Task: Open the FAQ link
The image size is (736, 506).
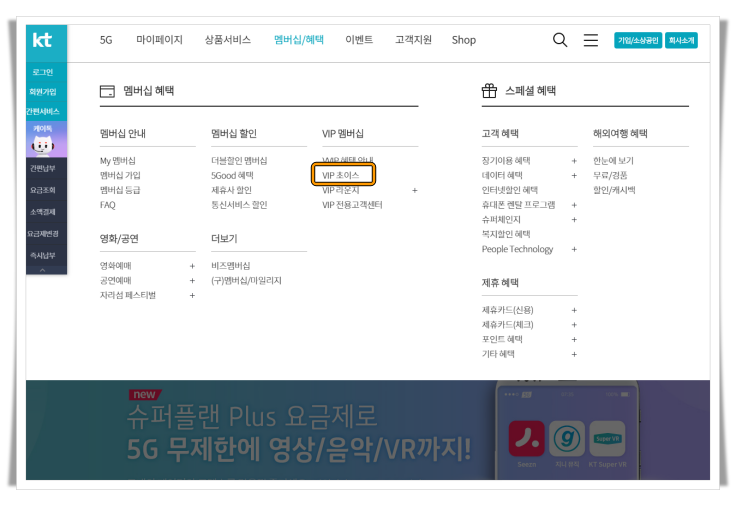Action: (107, 205)
